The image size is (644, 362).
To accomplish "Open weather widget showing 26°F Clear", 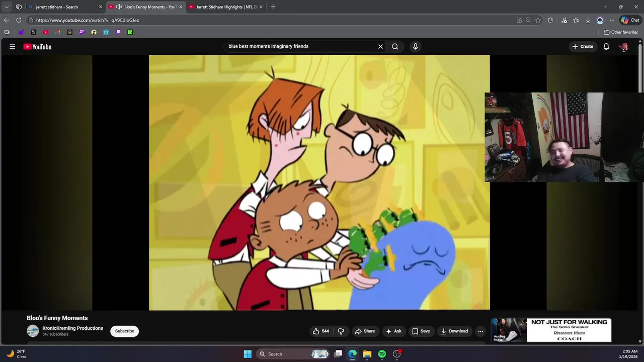I will (16, 354).
